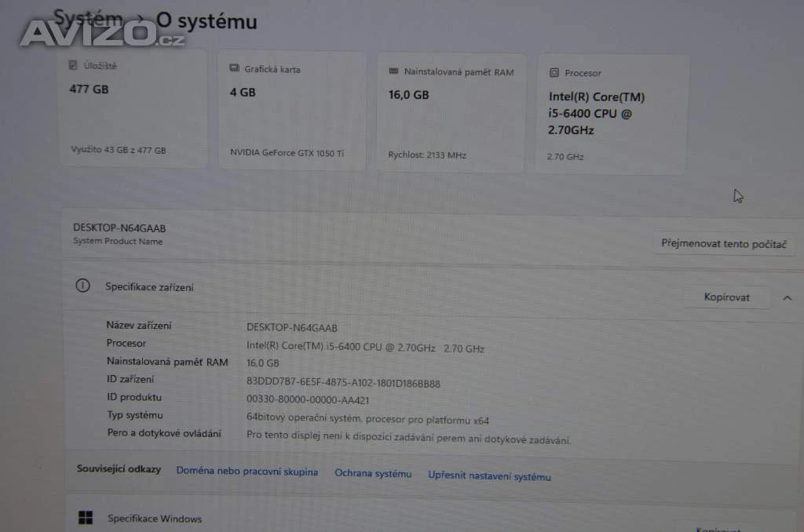Click the Specifikace zařízení header label
The width and height of the screenshot is (804, 532).
coord(149,287)
